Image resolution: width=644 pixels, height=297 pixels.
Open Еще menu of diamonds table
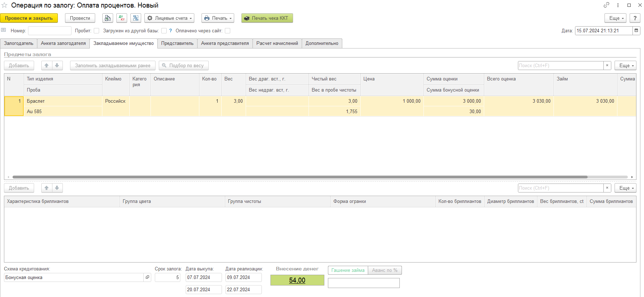626,188
